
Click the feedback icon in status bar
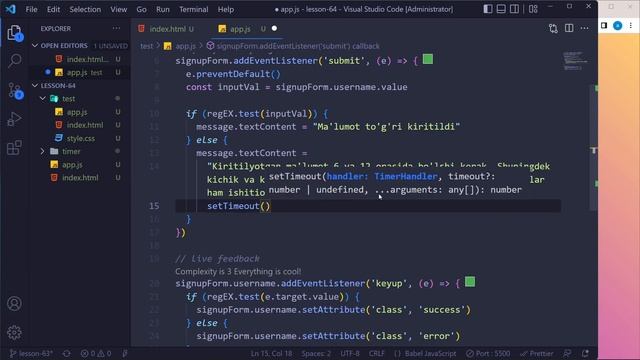[567, 353]
